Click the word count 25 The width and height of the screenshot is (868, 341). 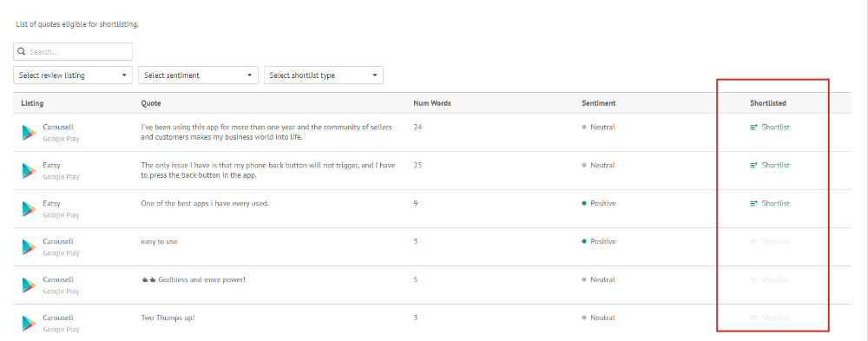[x=418, y=166]
